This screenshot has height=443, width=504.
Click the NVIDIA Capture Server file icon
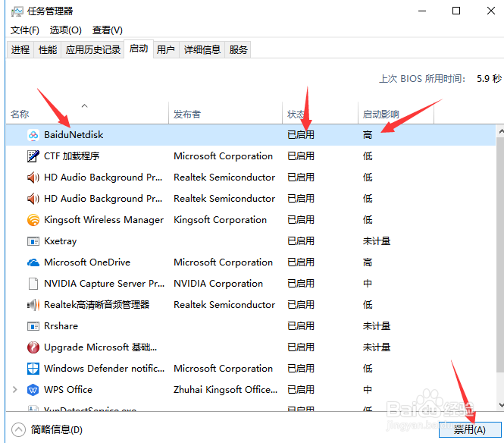33,284
